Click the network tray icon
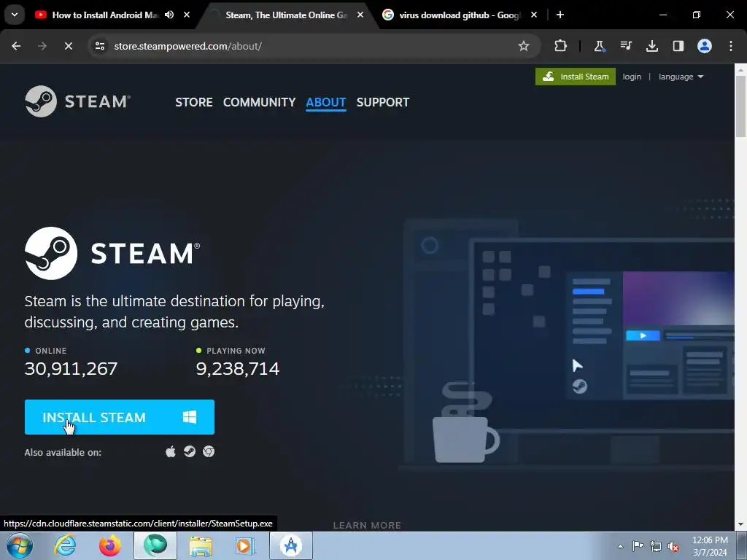Viewport: 747px width, 560px height. pos(656,546)
